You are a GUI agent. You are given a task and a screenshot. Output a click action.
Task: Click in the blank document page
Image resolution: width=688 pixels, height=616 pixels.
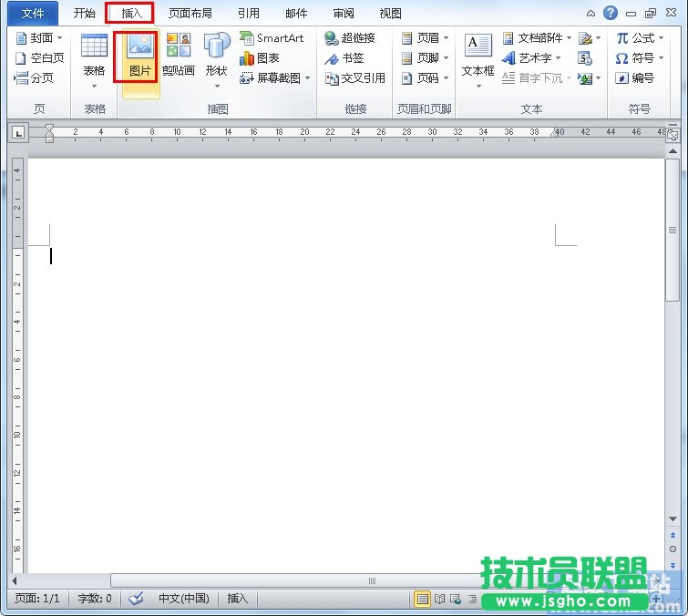click(x=345, y=364)
